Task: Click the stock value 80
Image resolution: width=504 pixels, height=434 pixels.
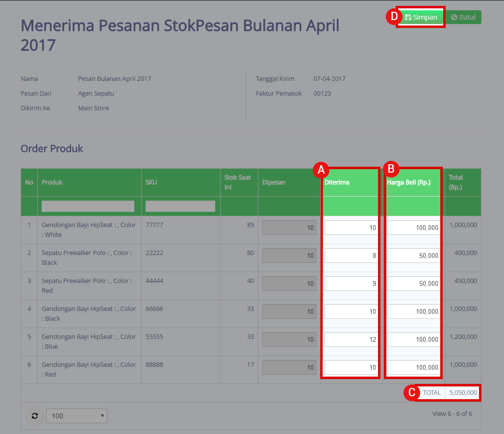Action: [x=251, y=253]
